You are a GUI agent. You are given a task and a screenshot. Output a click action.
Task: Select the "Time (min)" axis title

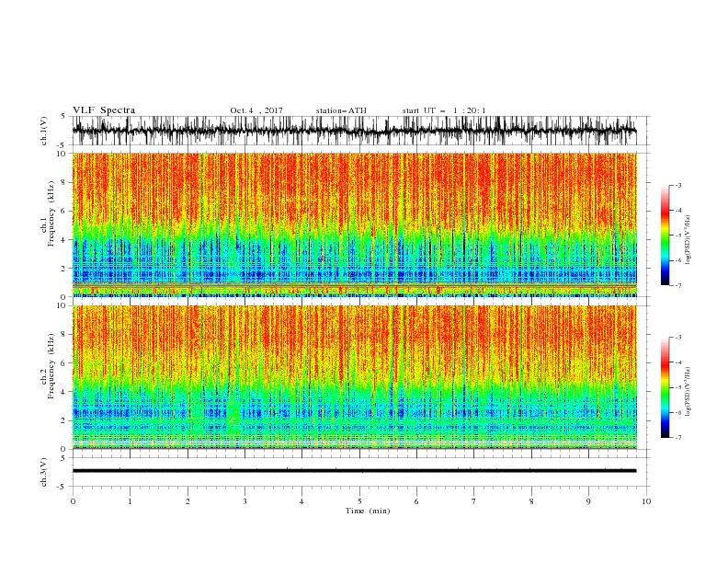pos(368,511)
